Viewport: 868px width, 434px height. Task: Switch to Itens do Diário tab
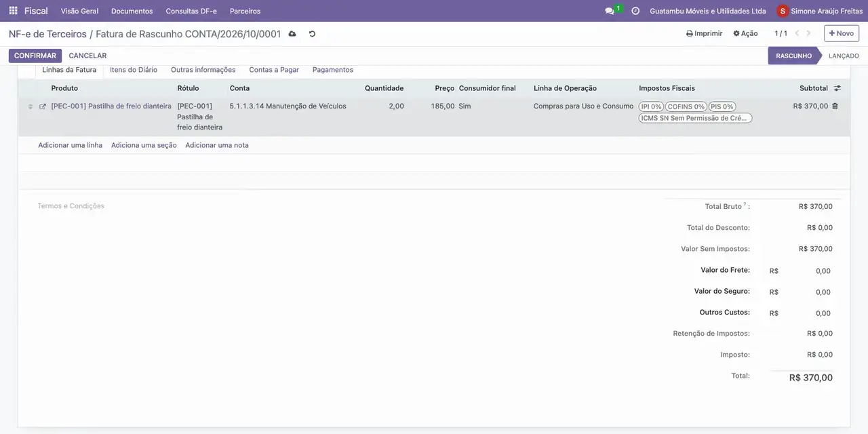134,70
